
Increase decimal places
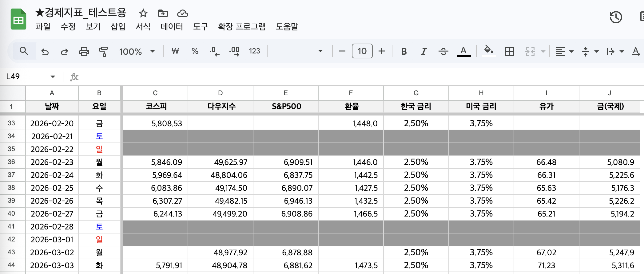point(234,51)
